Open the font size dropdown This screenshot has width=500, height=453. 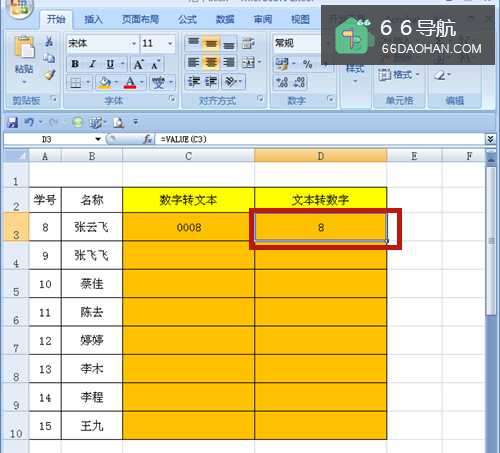pyautogui.click(x=170, y=44)
